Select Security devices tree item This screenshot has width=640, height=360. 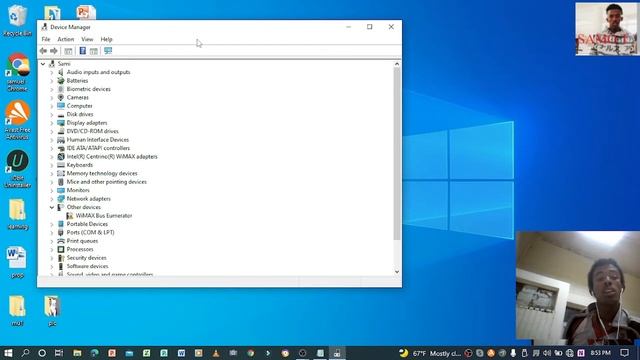pos(86,258)
